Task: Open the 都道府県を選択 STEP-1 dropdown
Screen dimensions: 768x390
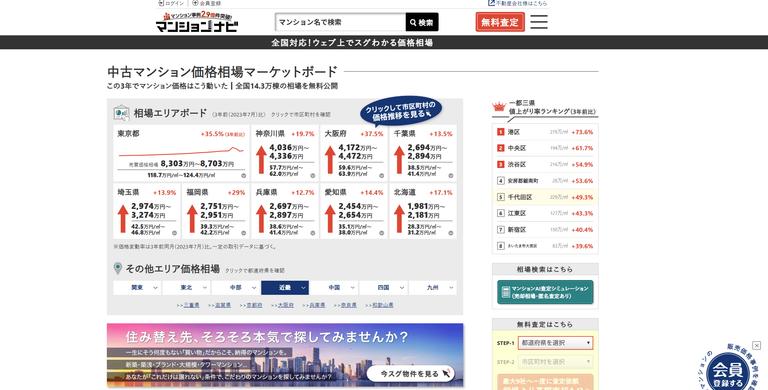Action: [x=555, y=343]
